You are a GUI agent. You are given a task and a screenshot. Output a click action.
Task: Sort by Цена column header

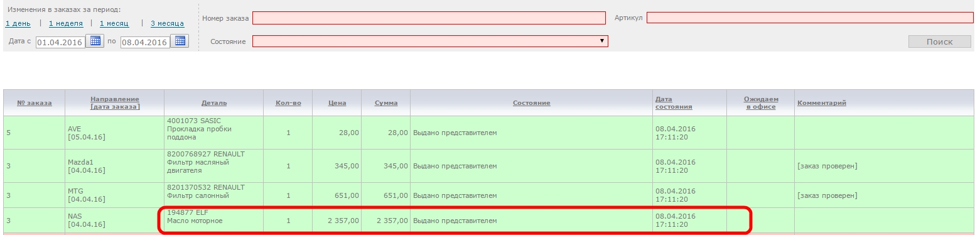(x=337, y=102)
